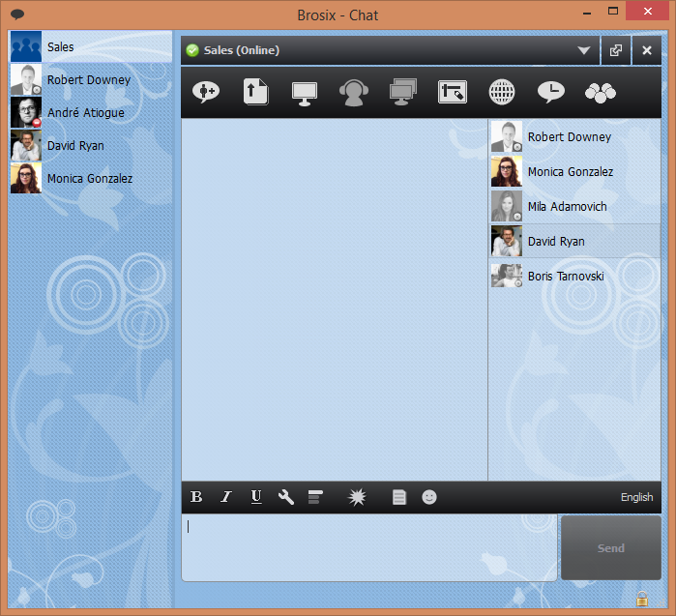Toggle italic text formatting

click(x=226, y=497)
